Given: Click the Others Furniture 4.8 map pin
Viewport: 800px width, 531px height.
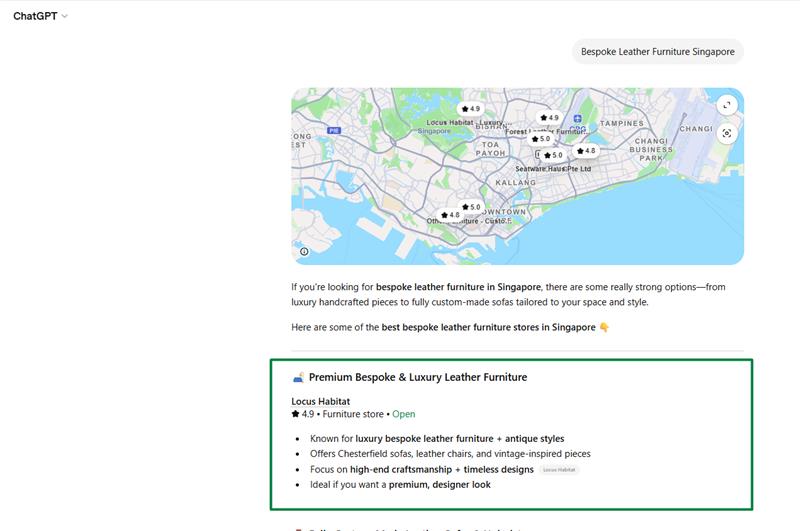Looking at the screenshot, I should (x=449, y=215).
